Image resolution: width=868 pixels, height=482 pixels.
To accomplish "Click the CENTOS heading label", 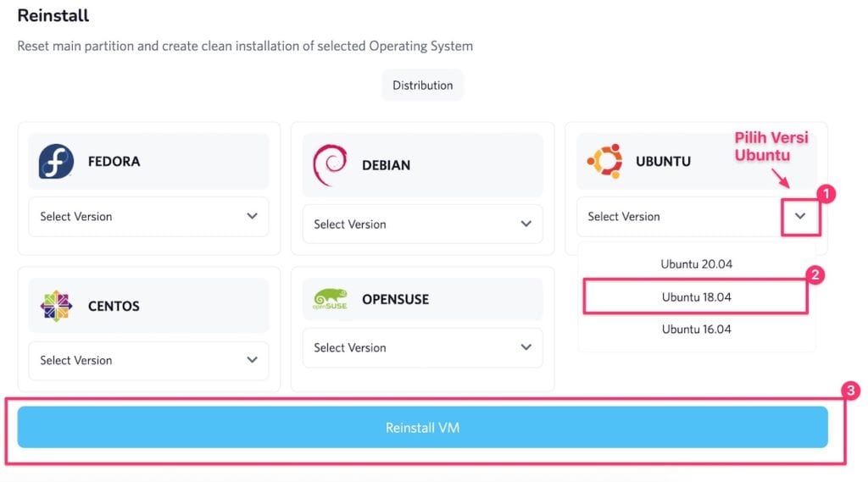I will 114,307.
